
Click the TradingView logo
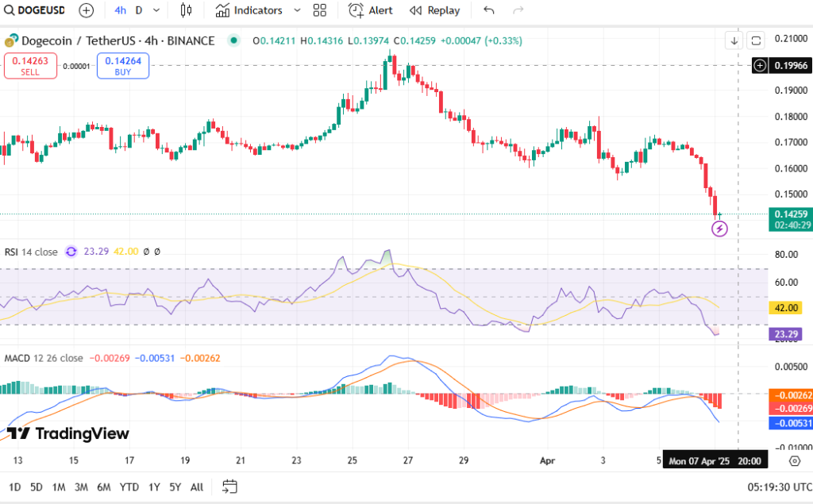(68, 433)
